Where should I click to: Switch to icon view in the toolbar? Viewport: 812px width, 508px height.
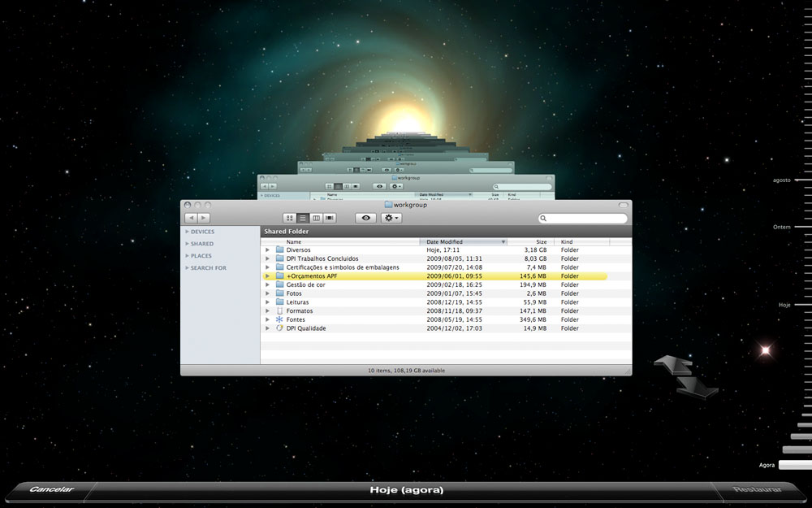pos(289,217)
